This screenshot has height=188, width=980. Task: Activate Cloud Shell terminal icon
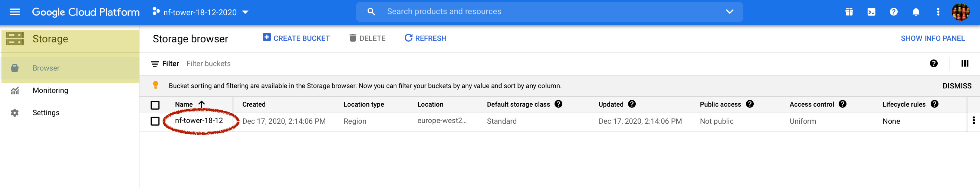[x=871, y=12]
